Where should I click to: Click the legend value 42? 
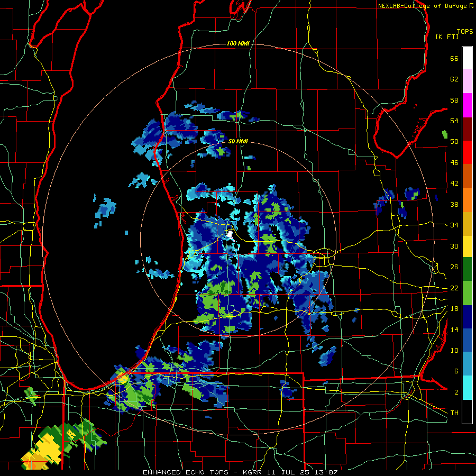454,184
